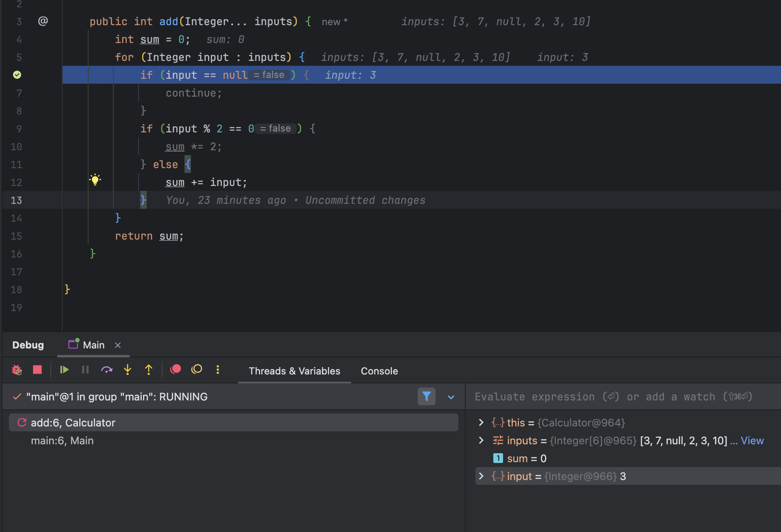Click the Mute Breakpoints icon

(x=197, y=369)
